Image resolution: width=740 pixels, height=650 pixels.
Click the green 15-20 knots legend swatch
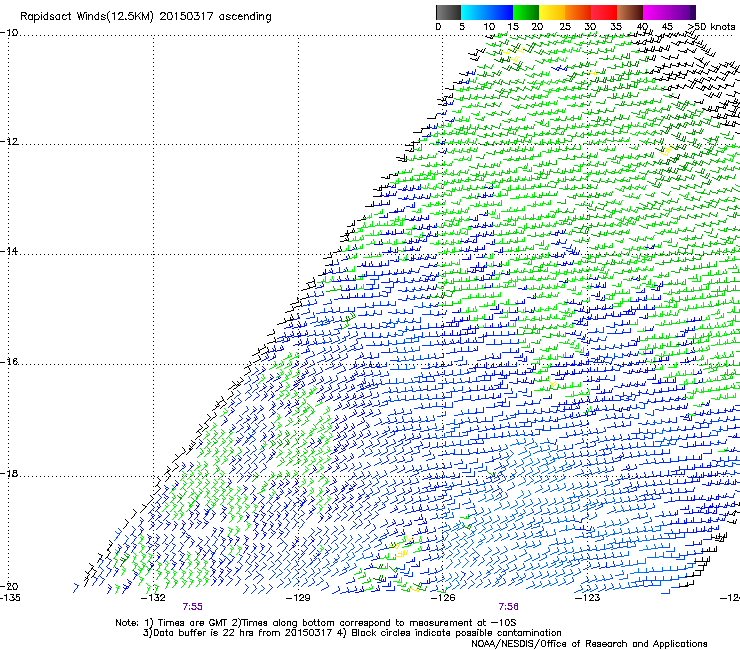(526, 12)
